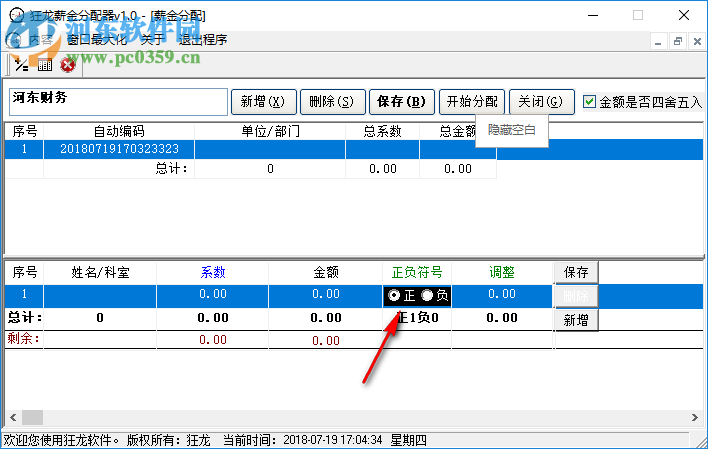Click the 关闭(G) button
Image resolution: width=708 pixels, height=449 pixels.
[x=541, y=102]
